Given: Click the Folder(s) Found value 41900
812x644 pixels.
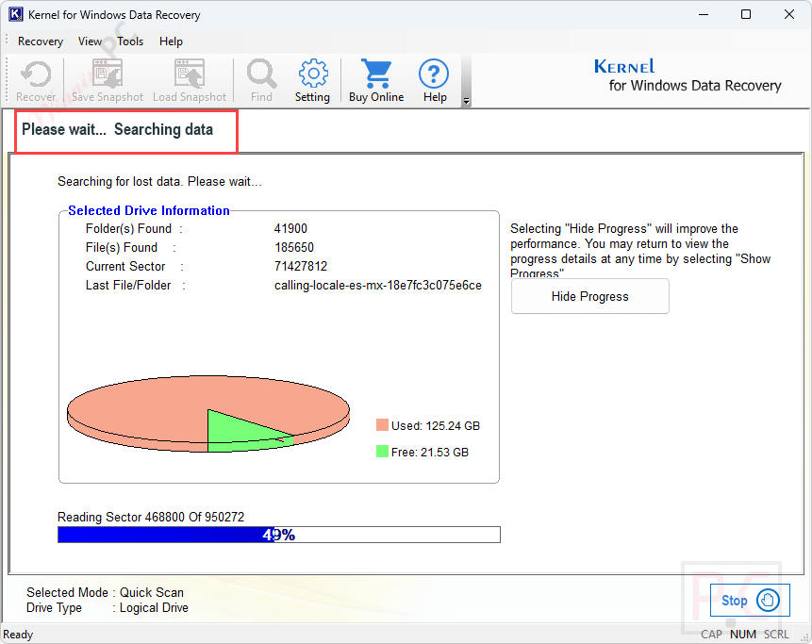Looking at the screenshot, I should (290, 228).
